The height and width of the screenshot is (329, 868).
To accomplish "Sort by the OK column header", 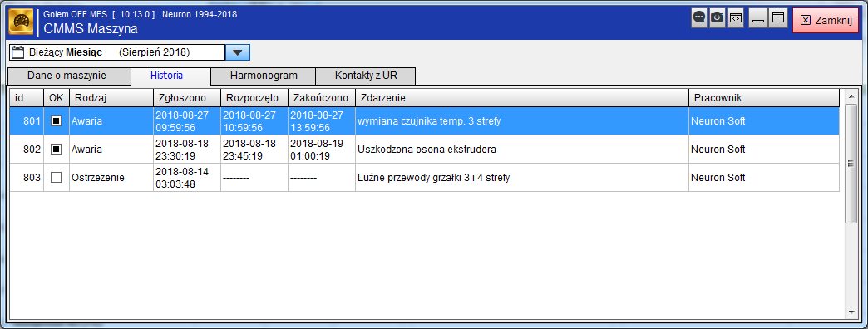I will (57, 98).
